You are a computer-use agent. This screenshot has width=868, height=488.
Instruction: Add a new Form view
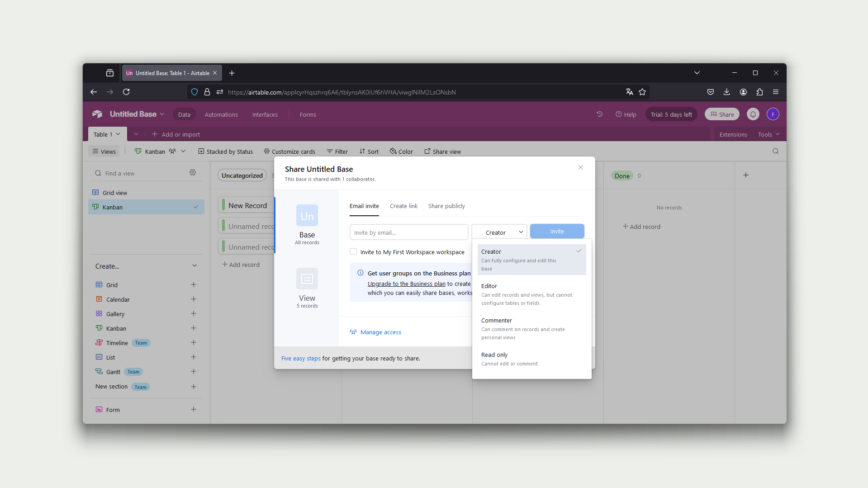point(194,409)
